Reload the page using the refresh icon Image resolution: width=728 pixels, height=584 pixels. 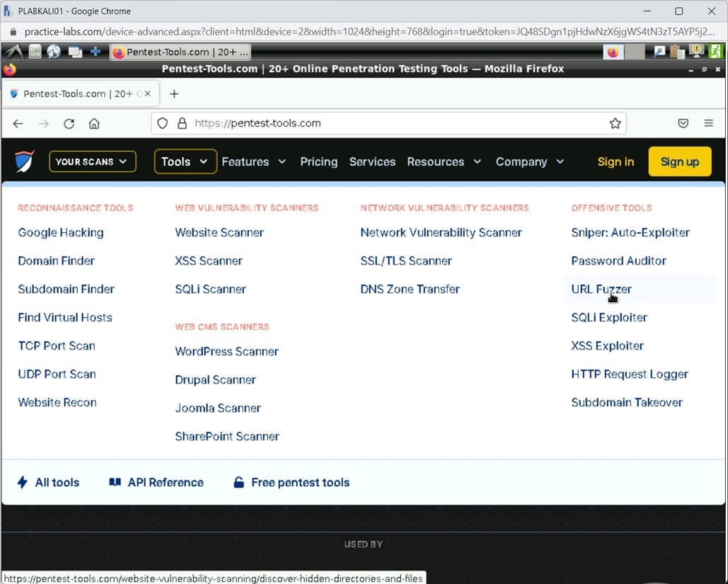[69, 123]
